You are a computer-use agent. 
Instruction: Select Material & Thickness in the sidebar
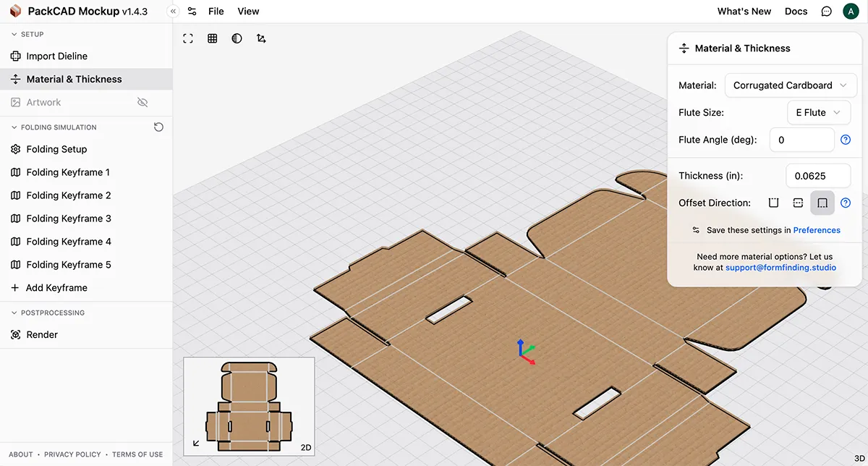[x=86, y=79]
